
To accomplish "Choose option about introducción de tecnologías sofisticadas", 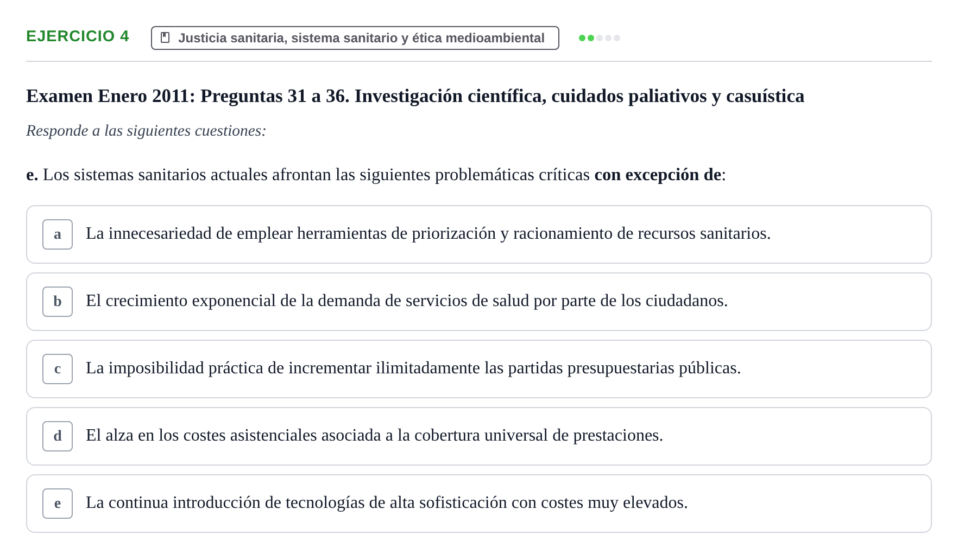I will (x=478, y=504).
